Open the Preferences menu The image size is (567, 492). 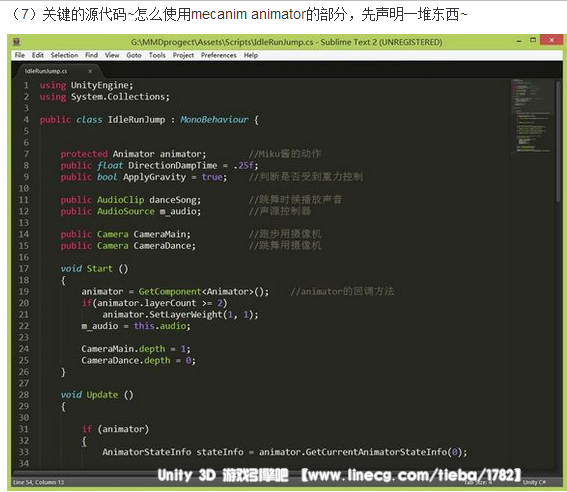[218, 55]
